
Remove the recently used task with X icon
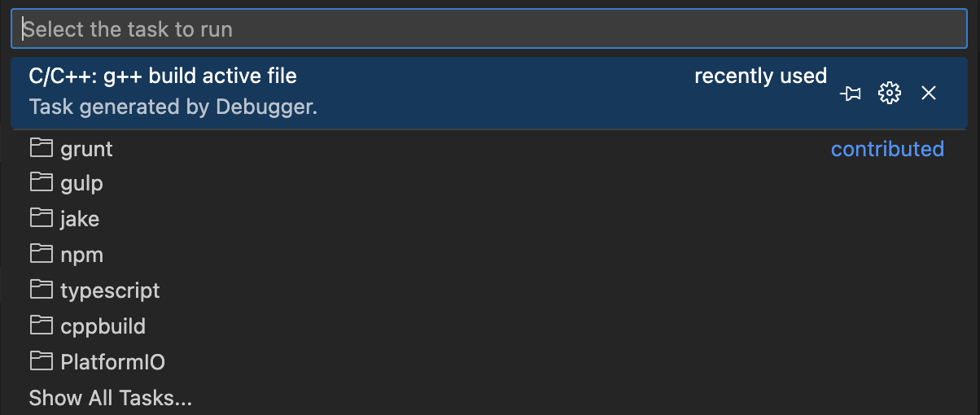pos(929,94)
